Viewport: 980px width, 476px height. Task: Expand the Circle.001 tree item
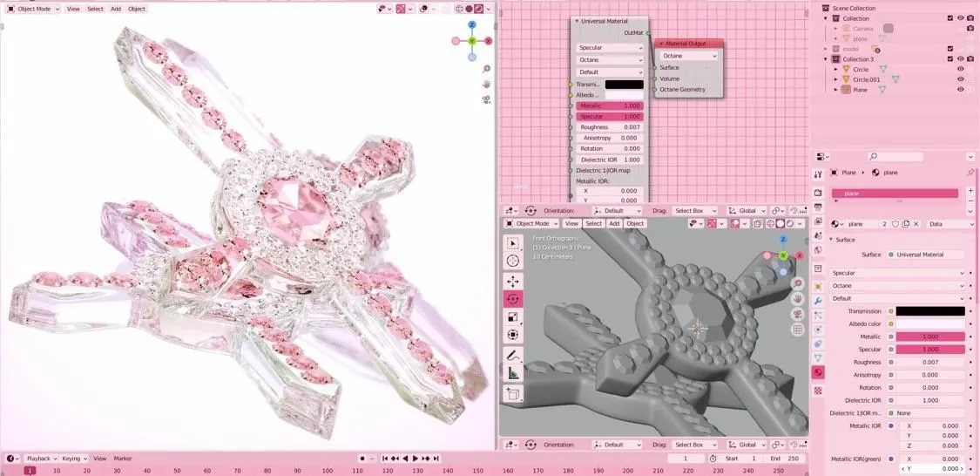[835, 79]
